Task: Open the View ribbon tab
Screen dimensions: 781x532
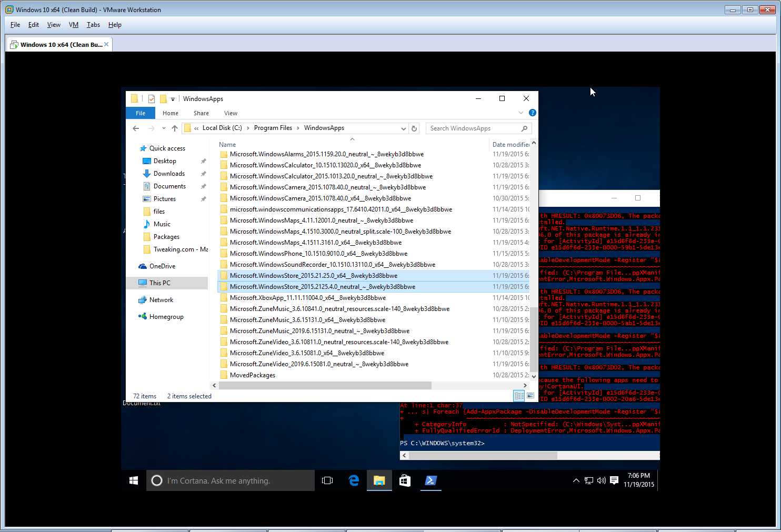Action: [x=231, y=113]
